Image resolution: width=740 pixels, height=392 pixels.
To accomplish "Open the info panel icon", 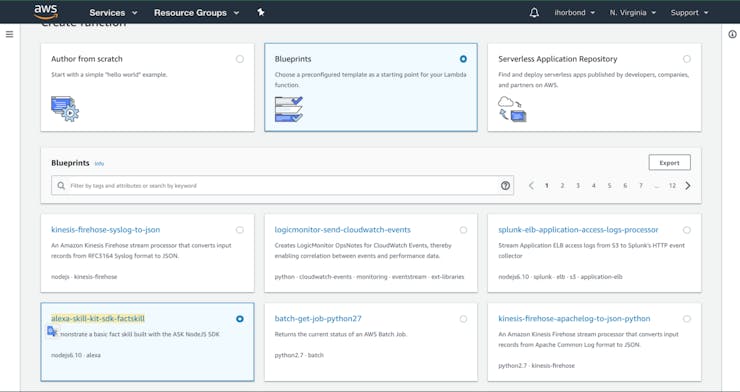I will click(x=732, y=34).
